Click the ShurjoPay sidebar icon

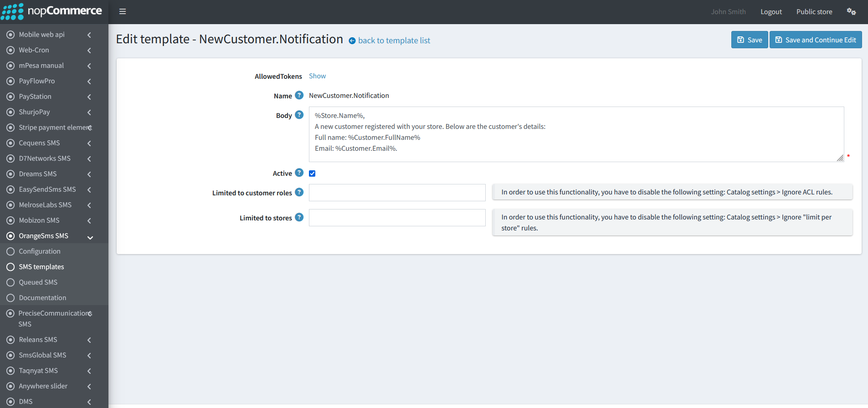coord(10,112)
